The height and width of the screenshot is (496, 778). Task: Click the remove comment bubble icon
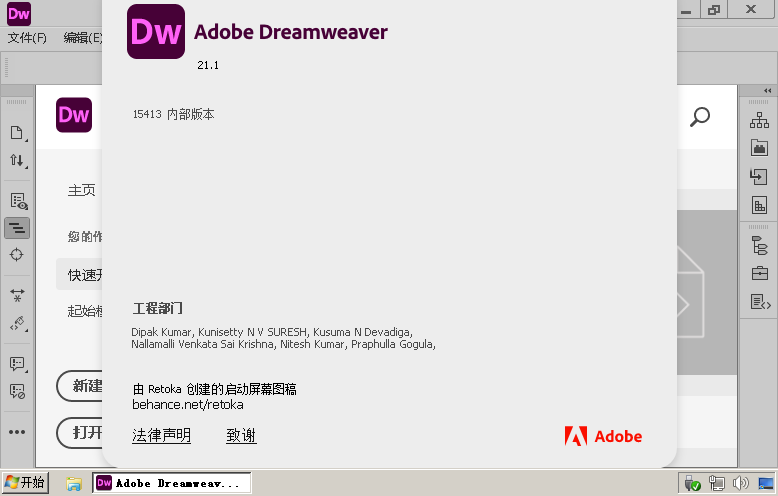point(17,391)
